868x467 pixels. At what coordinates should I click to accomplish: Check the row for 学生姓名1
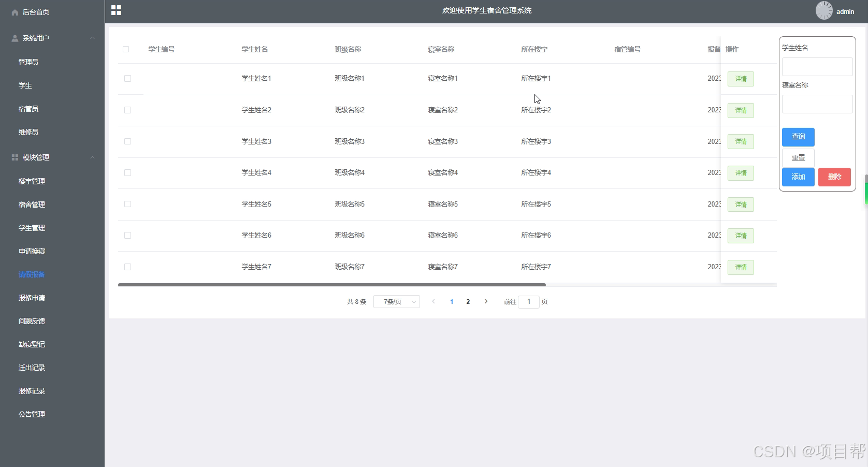click(x=127, y=79)
